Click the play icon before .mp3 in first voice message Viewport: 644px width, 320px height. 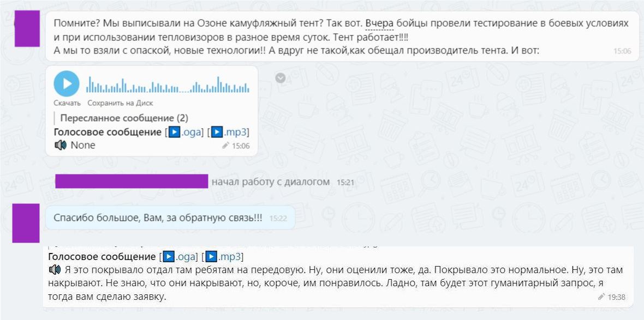coord(218,132)
